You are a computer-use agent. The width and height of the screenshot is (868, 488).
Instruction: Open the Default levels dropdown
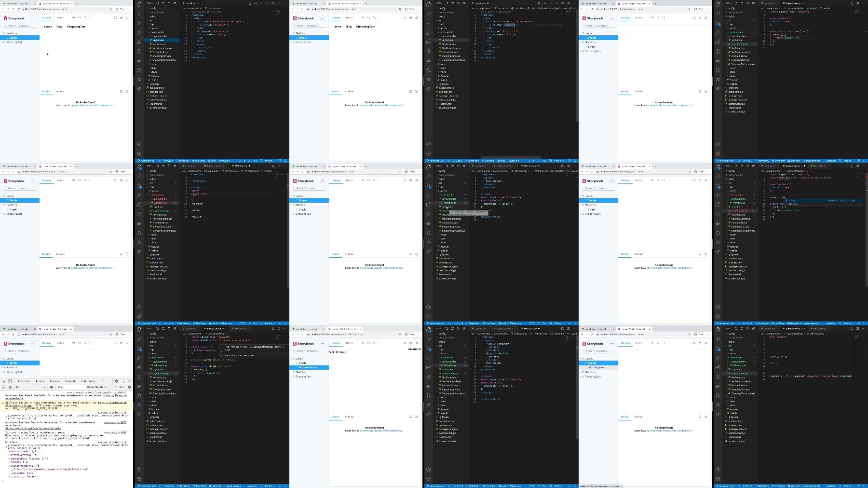pyautogui.click(x=96, y=387)
